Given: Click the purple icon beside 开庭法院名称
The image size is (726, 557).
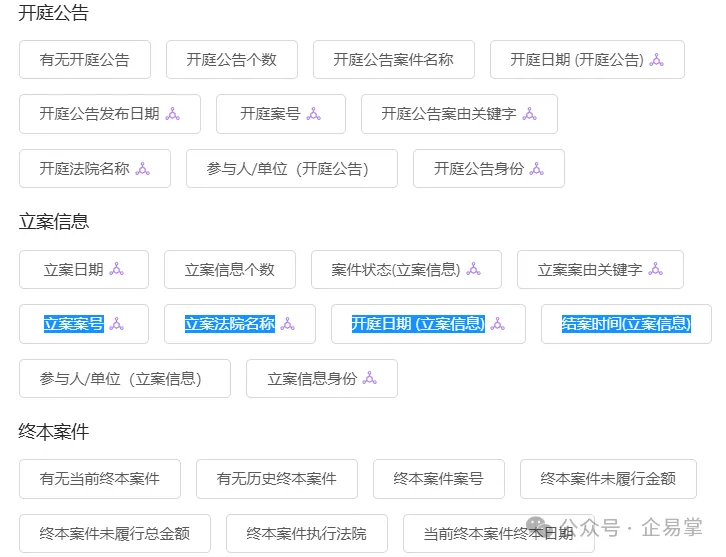Looking at the screenshot, I should (x=143, y=169).
